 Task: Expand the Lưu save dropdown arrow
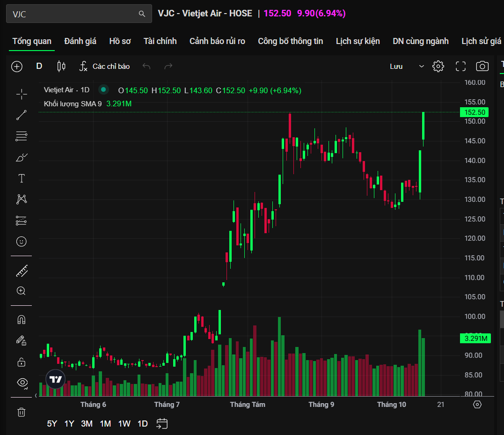(x=422, y=66)
